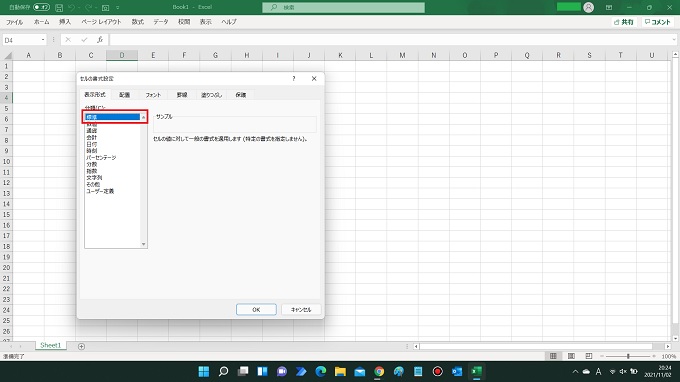
Task: Click the search box in the title bar
Action: [x=343, y=7]
